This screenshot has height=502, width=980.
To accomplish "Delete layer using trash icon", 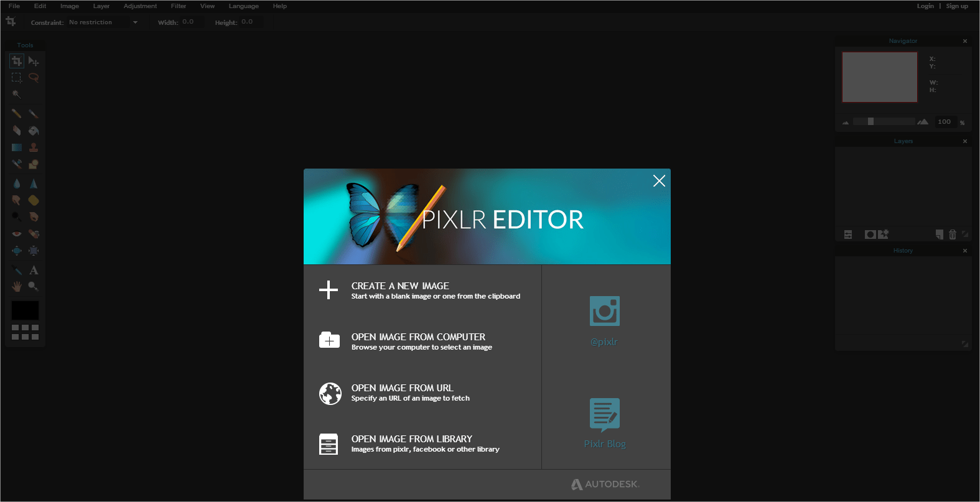I will 952,235.
